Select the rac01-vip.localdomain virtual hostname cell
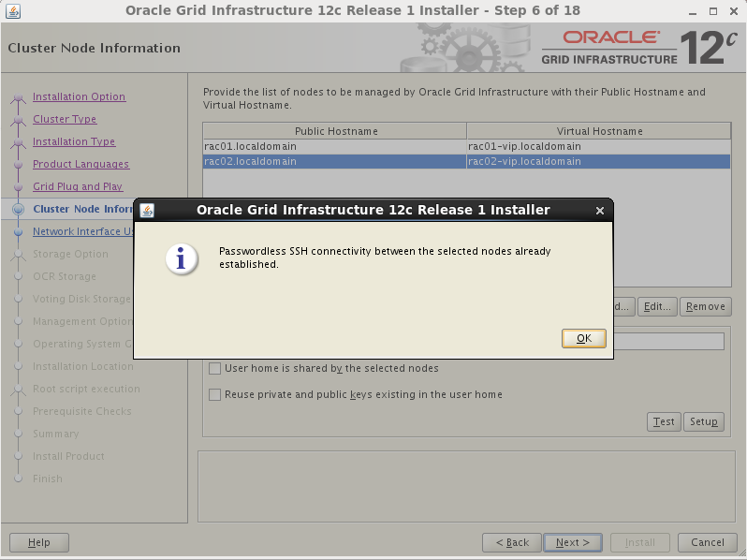This screenshot has height=560, width=747. tap(599, 146)
